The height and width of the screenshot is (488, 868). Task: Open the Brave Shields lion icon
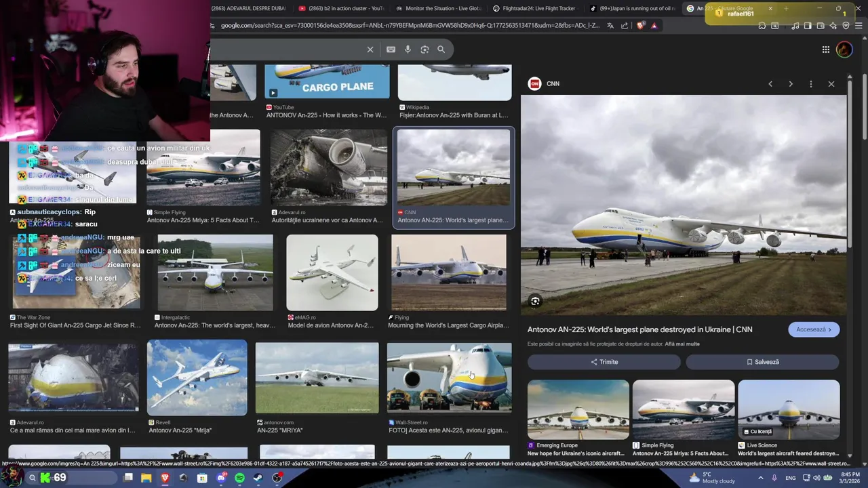(641, 26)
